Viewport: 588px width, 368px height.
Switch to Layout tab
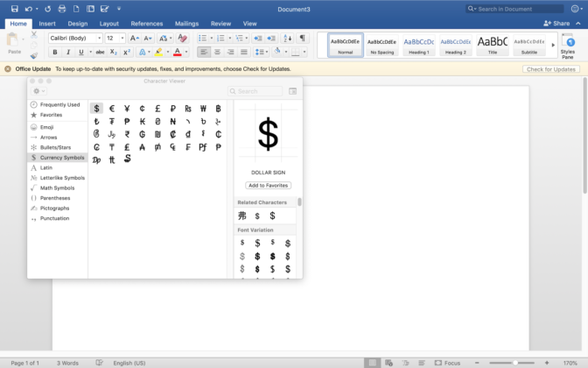coord(109,24)
